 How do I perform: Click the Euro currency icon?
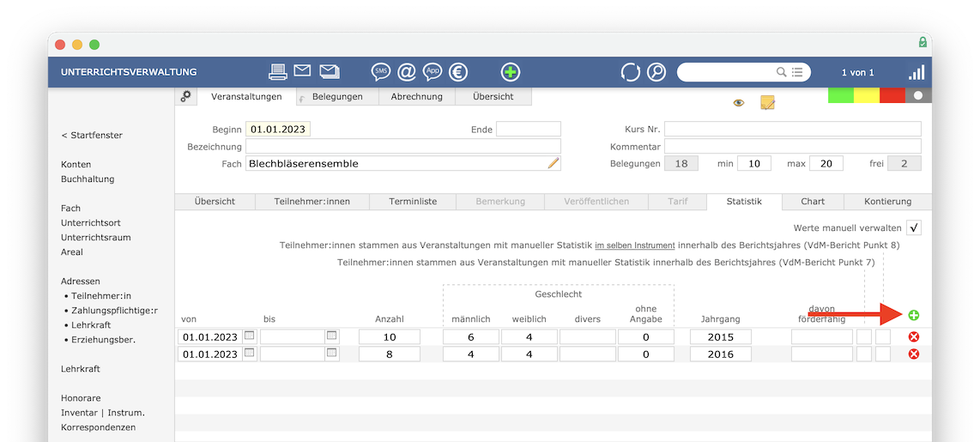(459, 72)
